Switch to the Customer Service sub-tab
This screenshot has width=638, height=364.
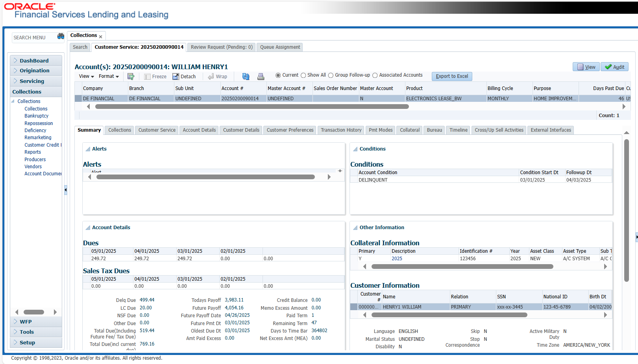157,130
